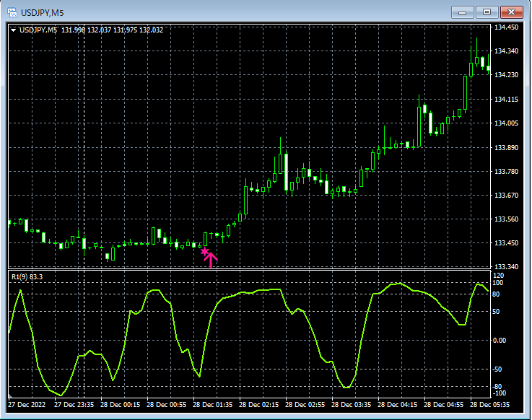Click the 0.00 level on indicator scale

coord(500,341)
